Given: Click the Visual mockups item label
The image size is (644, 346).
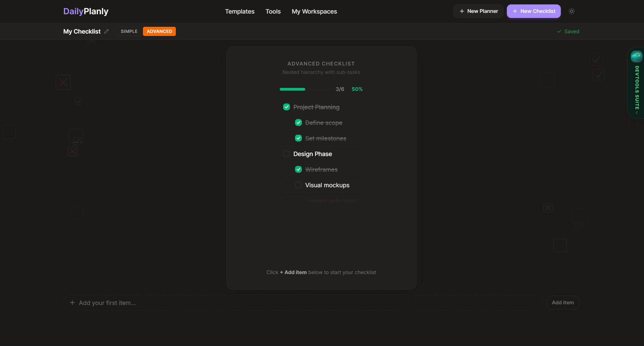Looking at the screenshot, I should [327, 185].
